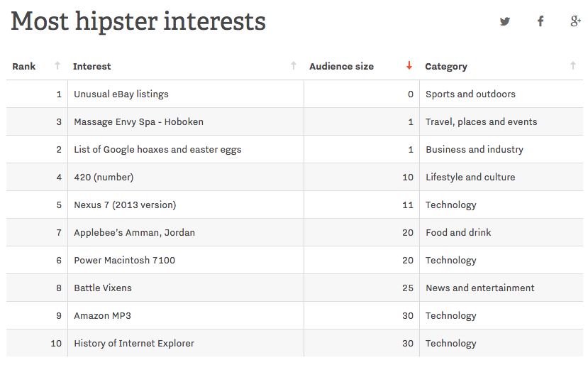
Task: Click the Rank column header
Action: 24,67
